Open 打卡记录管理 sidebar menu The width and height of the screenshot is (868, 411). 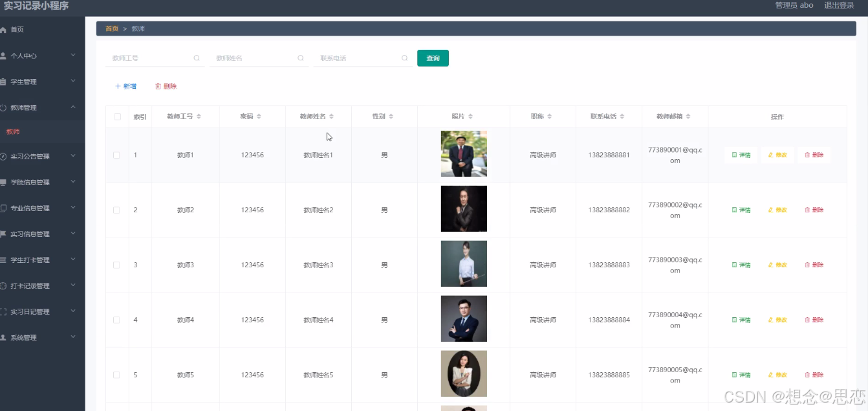[x=42, y=286]
